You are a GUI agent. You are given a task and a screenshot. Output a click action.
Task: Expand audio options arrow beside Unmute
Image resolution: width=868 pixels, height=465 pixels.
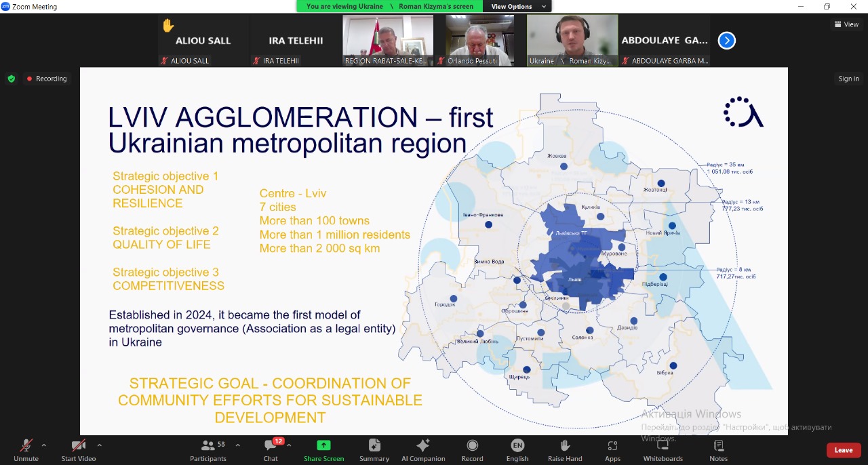pyautogui.click(x=44, y=445)
